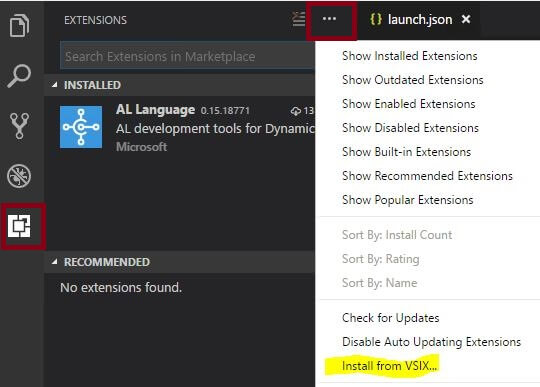Select the launch.json tab
This screenshot has width=540, height=387.
point(412,20)
